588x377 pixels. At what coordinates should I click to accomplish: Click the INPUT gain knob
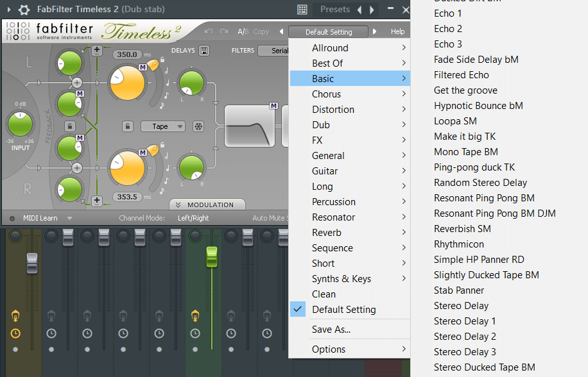click(x=21, y=124)
